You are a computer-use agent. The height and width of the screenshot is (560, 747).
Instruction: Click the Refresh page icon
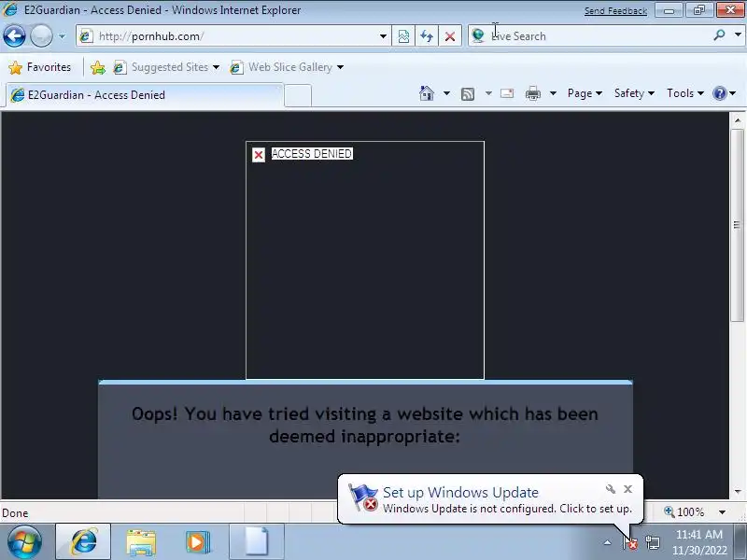427,36
